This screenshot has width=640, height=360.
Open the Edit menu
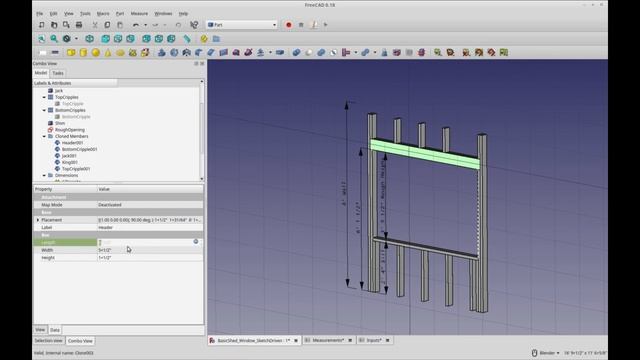[x=53, y=13]
